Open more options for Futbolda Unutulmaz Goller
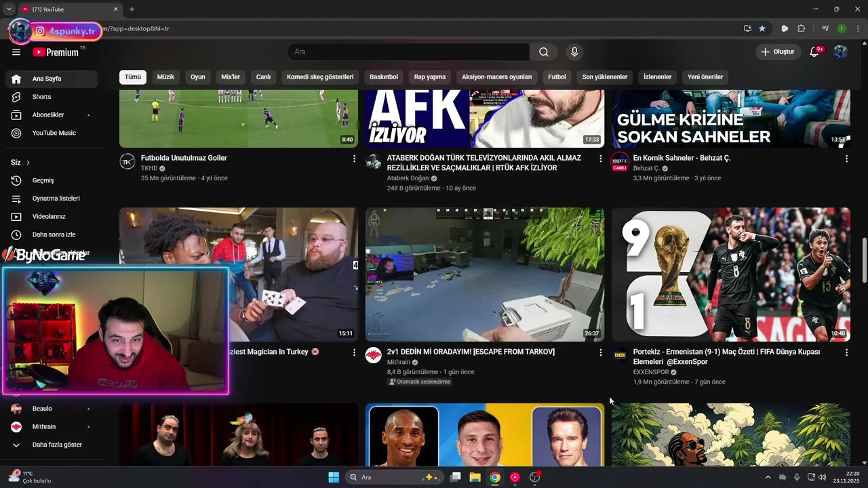 click(x=354, y=159)
